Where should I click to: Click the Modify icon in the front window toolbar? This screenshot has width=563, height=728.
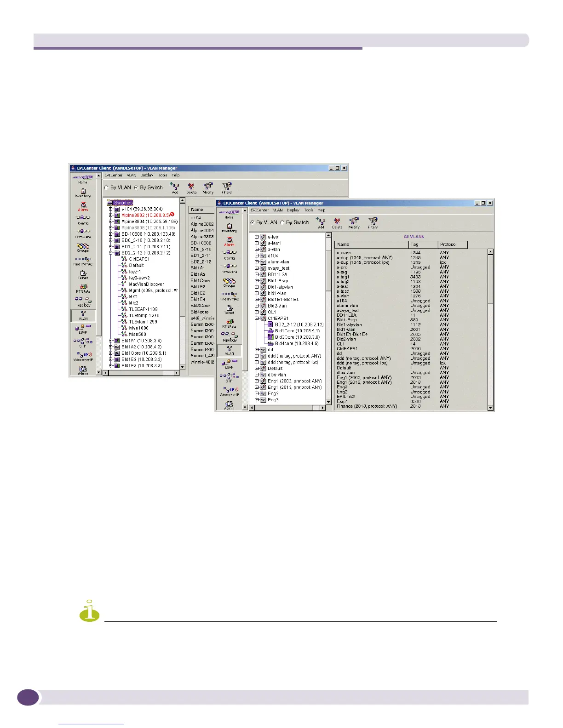click(354, 223)
